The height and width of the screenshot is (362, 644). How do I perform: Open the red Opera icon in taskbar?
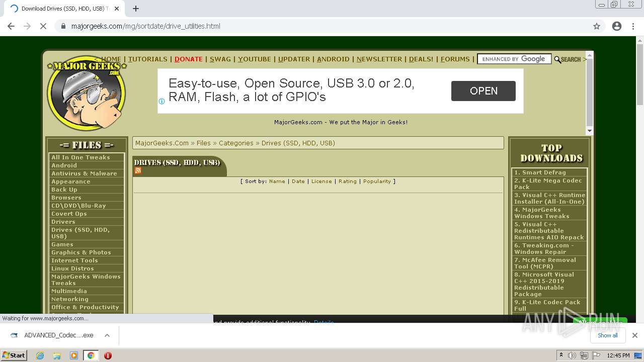point(108,355)
